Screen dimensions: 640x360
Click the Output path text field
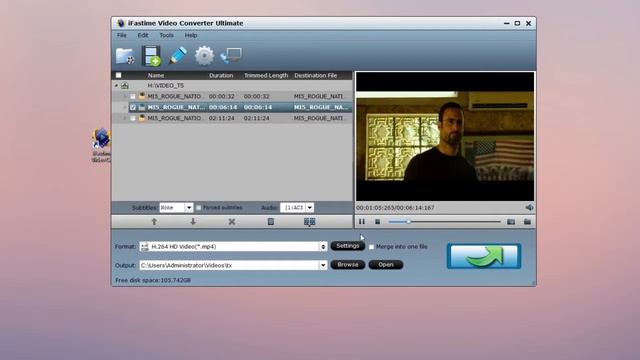[x=229, y=265]
